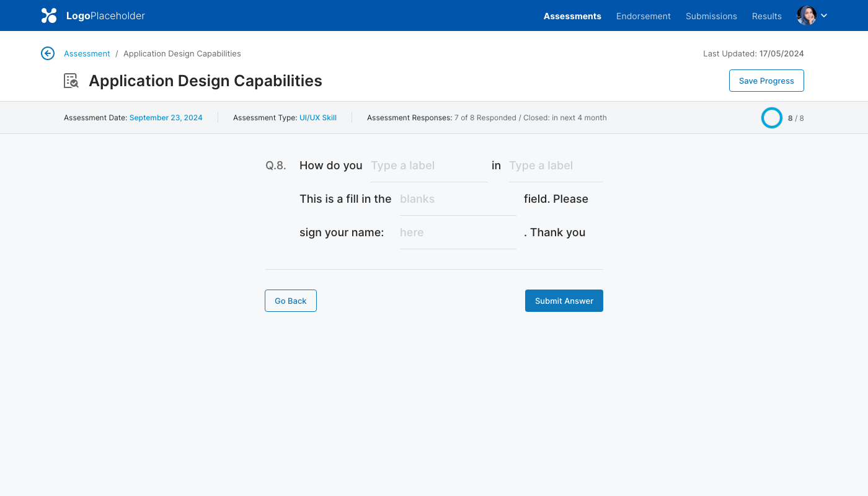Click the assessment checklist icon beside the title
Viewport: 868px width, 496px height.
point(71,81)
